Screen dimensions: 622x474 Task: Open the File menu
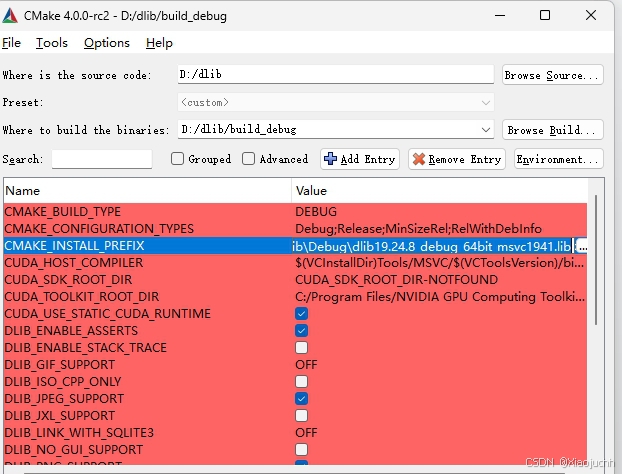[11, 43]
